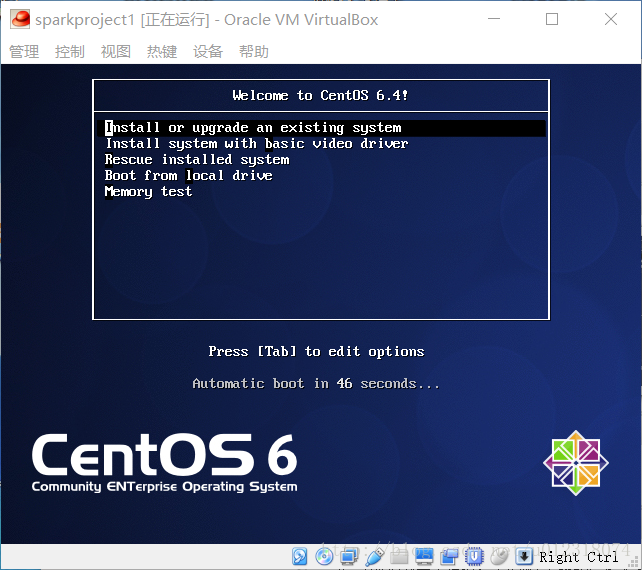
Task: Click the Automatic boot in 46 seconds text
Action: coord(316,384)
